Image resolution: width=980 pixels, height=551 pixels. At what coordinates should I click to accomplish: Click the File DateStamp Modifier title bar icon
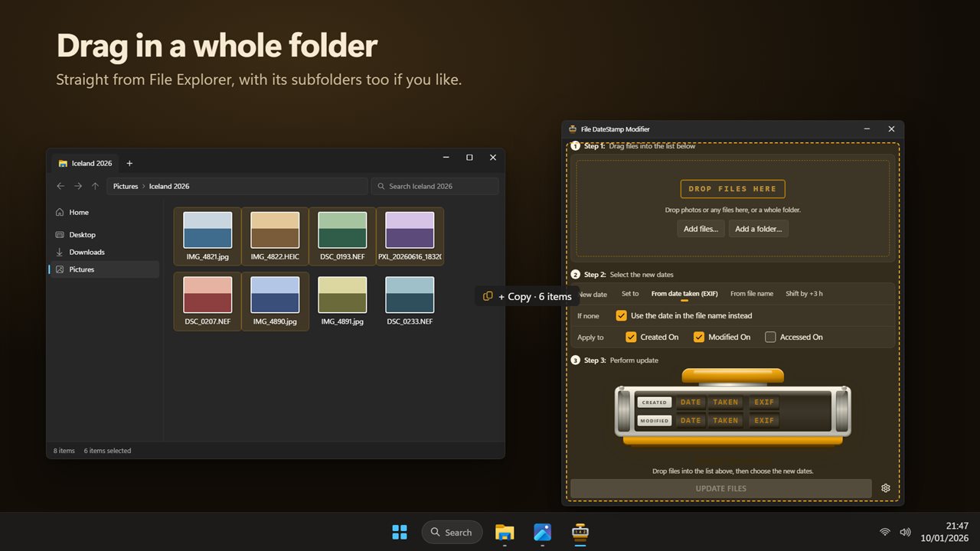click(x=573, y=129)
